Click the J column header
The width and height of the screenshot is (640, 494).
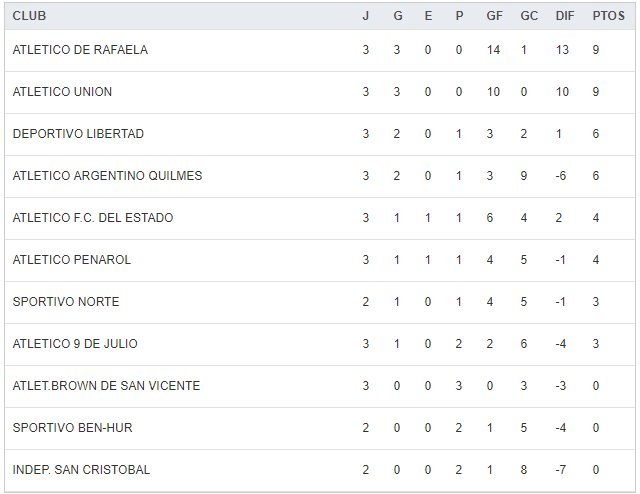(x=366, y=16)
